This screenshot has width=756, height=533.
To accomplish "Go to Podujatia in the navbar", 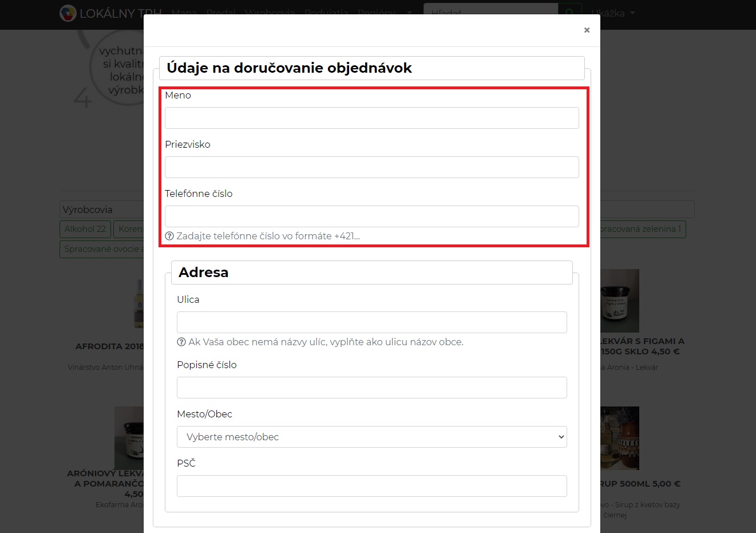I will 326,13.
